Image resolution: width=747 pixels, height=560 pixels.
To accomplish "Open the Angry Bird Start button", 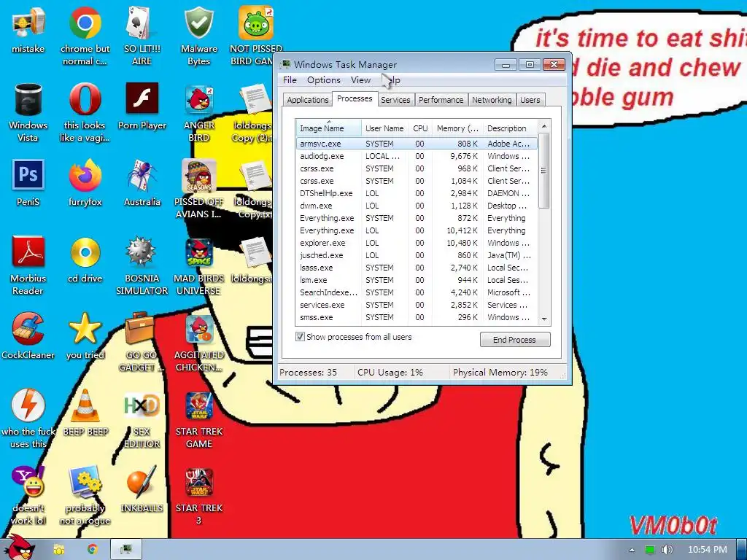I will tap(20, 548).
